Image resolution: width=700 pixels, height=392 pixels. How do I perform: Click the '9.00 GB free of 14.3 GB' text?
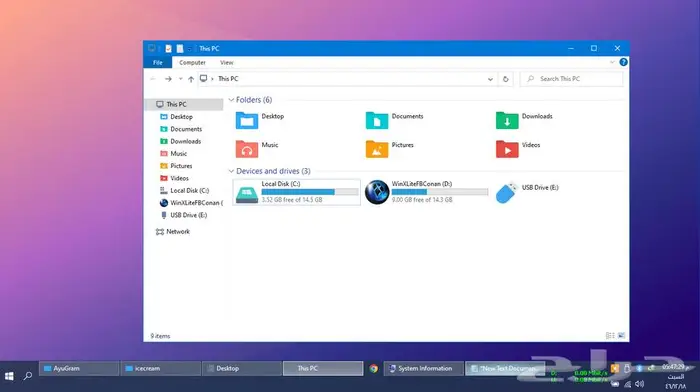click(x=422, y=200)
